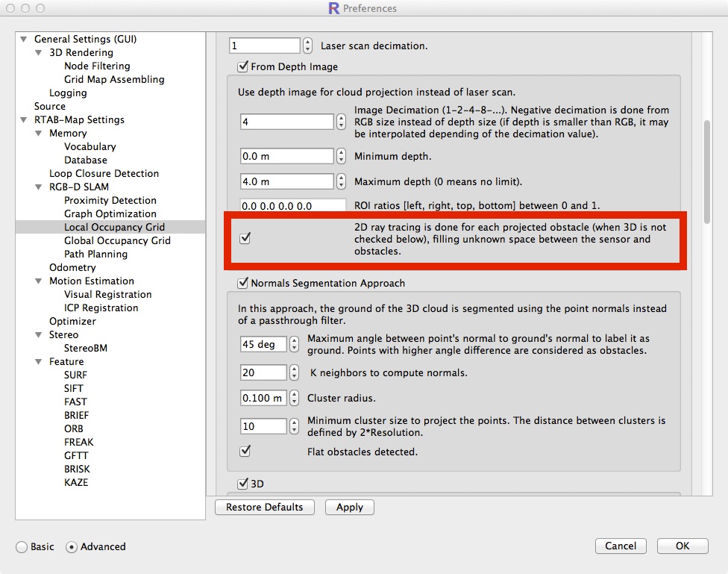Confirm preferences with the OK button
The image size is (728, 574).
pyautogui.click(x=682, y=546)
